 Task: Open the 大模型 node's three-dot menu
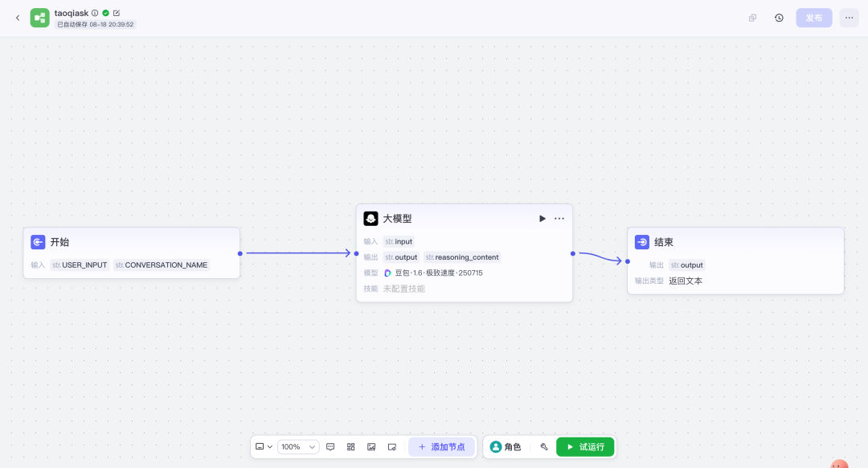tap(559, 219)
